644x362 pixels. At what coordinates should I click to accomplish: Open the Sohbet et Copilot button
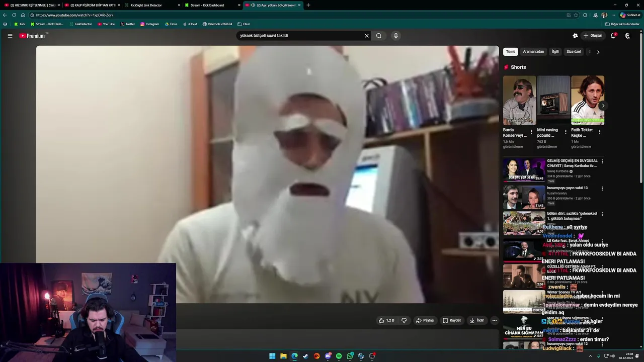[630, 15]
